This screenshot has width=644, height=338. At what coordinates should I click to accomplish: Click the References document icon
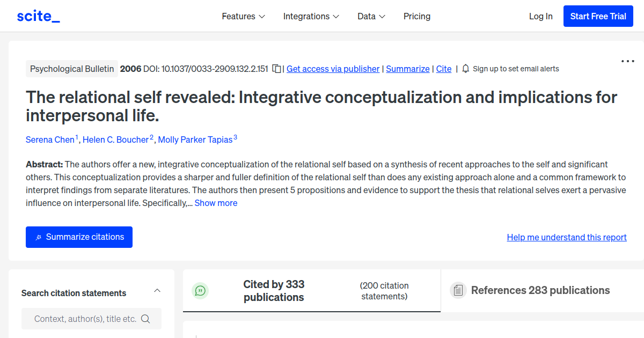[458, 290]
